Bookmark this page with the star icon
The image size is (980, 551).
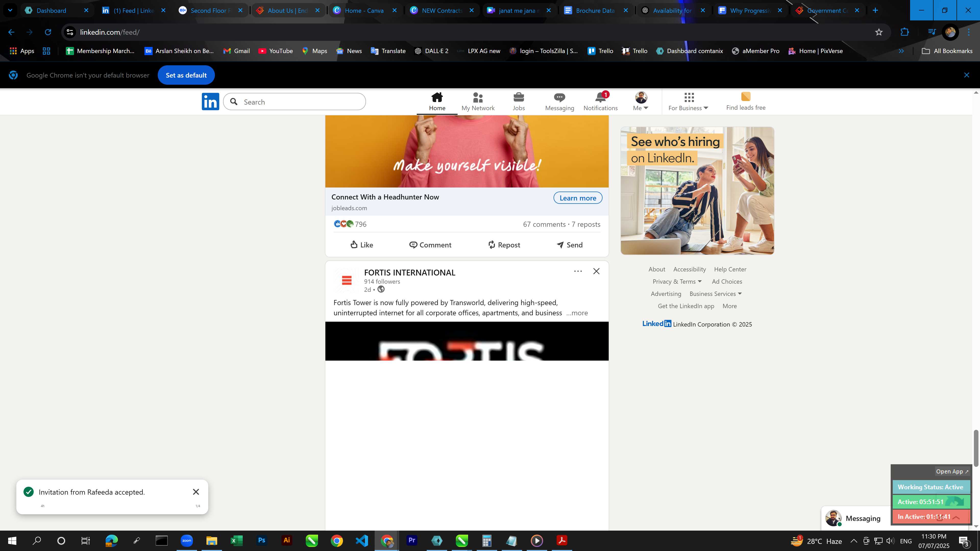click(878, 32)
